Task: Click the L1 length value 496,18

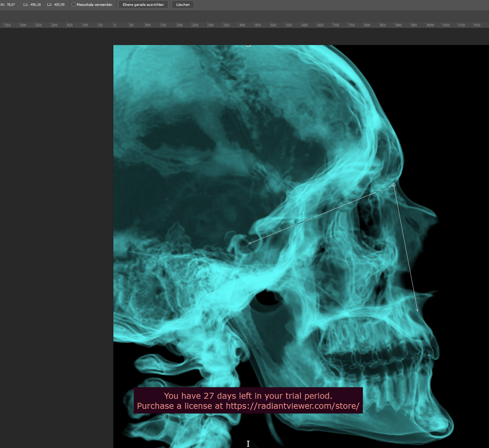Action: click(x=35, y=5)
